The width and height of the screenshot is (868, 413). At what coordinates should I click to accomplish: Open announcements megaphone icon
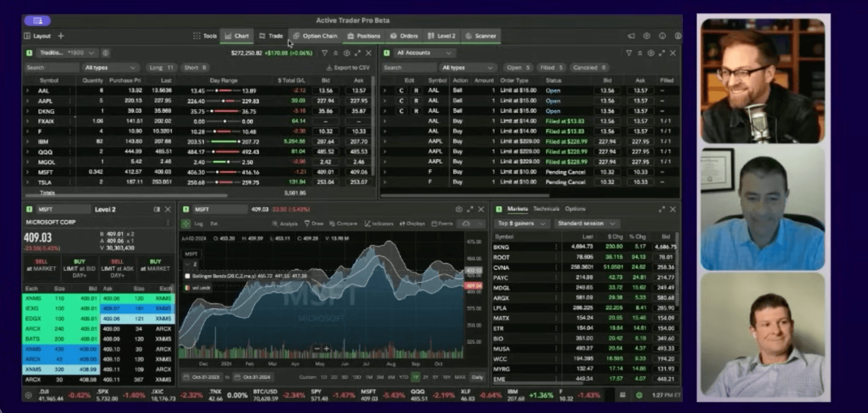coord(631,36)
